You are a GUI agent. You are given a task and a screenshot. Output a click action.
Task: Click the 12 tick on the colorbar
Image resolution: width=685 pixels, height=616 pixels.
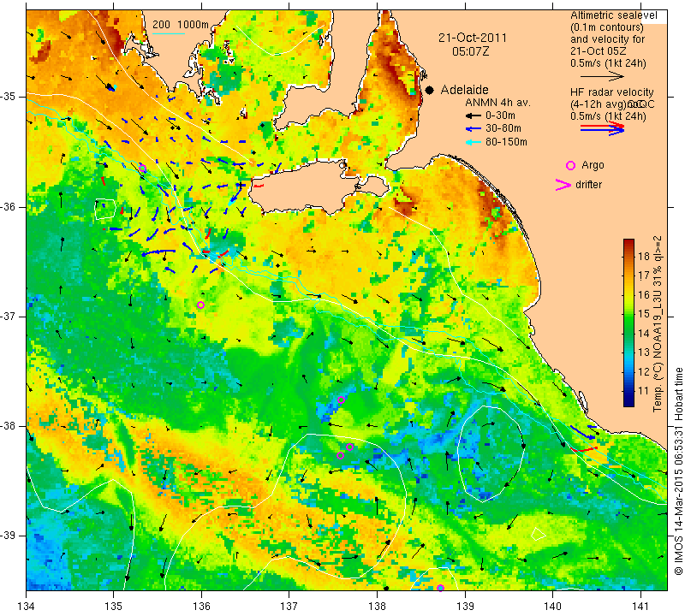point(644,371)
